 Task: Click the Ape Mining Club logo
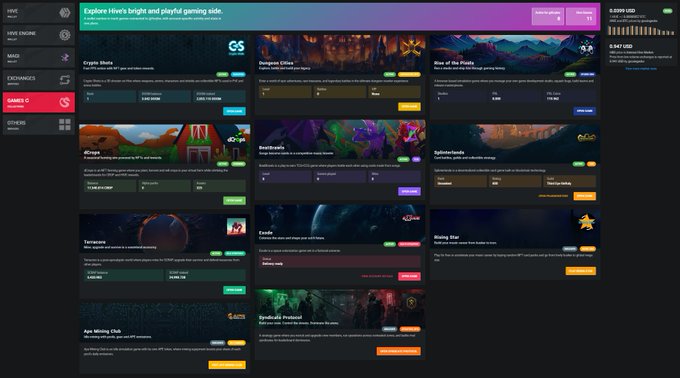click(236, 316)
